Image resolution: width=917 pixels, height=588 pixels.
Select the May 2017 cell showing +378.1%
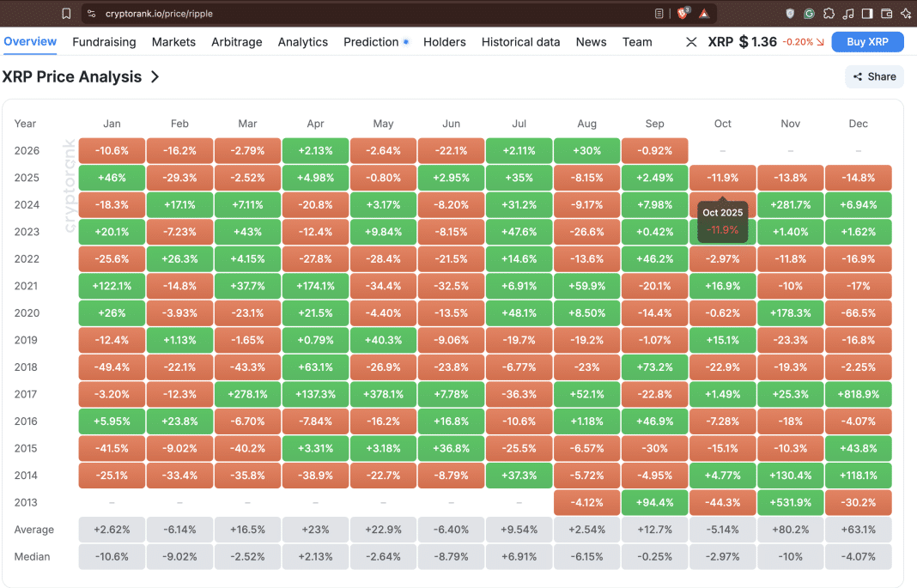[383, 395]
